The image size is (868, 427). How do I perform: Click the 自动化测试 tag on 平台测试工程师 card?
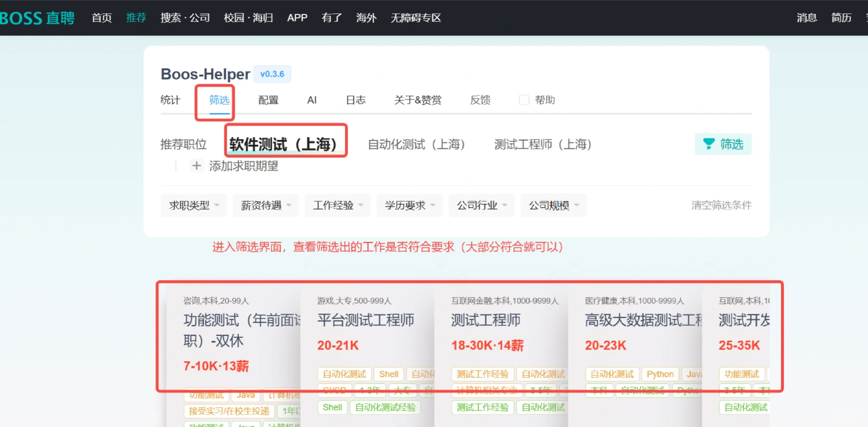pos(344,374)
